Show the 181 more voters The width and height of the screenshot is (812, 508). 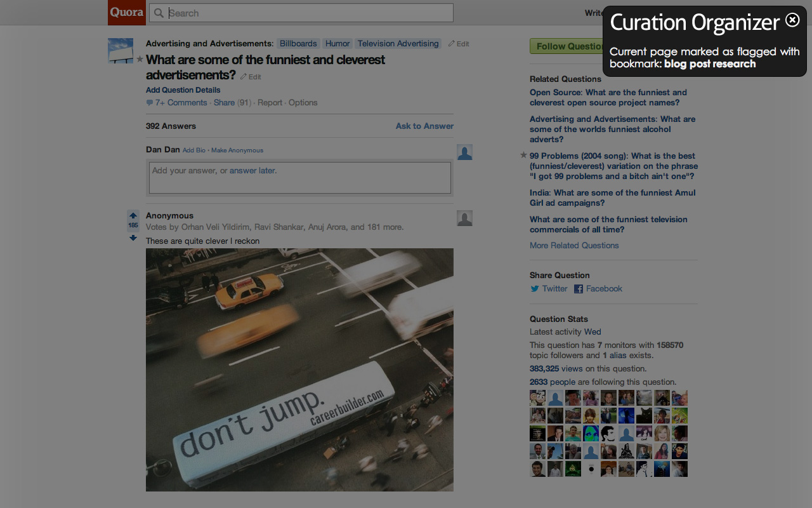point(385,227)
